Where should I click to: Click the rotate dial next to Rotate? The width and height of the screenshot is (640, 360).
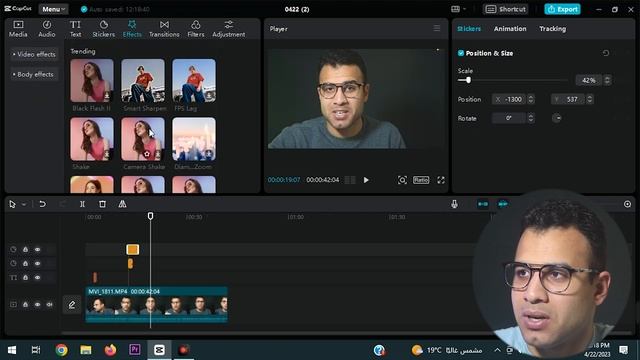click(x=557, y=118)
